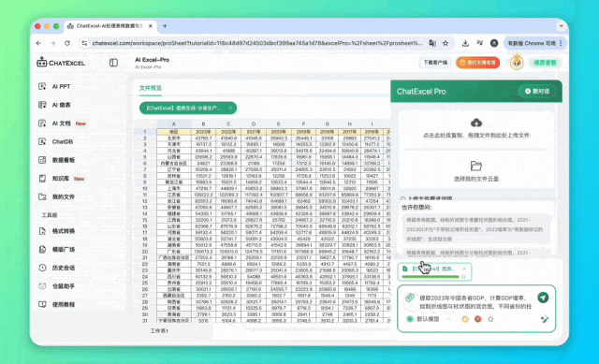Go forward in Chrome history
Screen dimensions: 599x364
click(52, 43)
